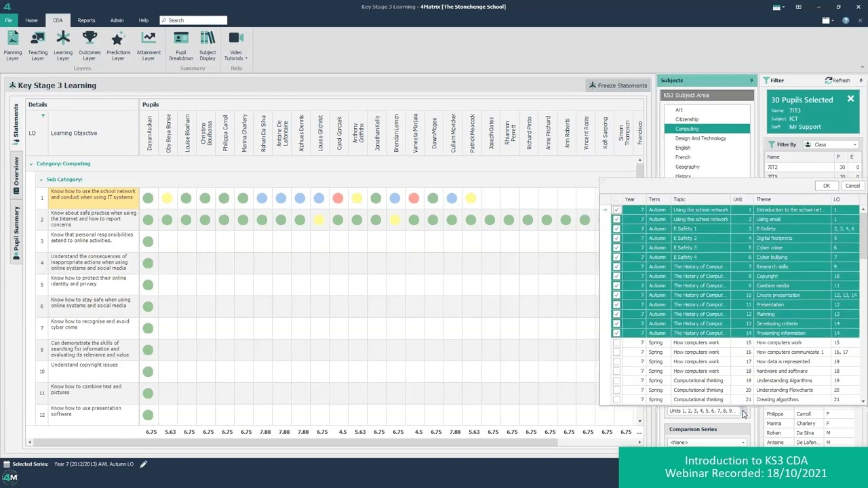Image resolution: width=868 pixels, height=488 pixels.
Task: Open Video Tutorials menu
Action: [236, 46]
